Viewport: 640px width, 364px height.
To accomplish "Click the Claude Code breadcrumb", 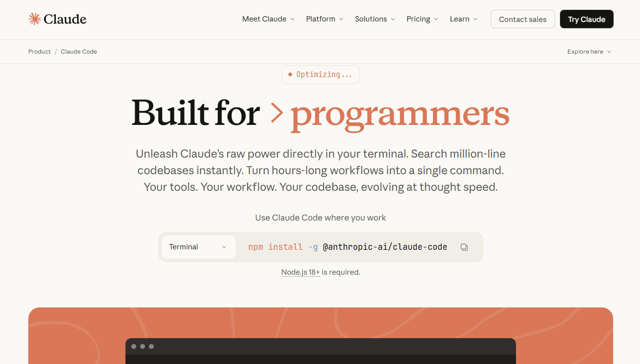I will tap(79, 52).
